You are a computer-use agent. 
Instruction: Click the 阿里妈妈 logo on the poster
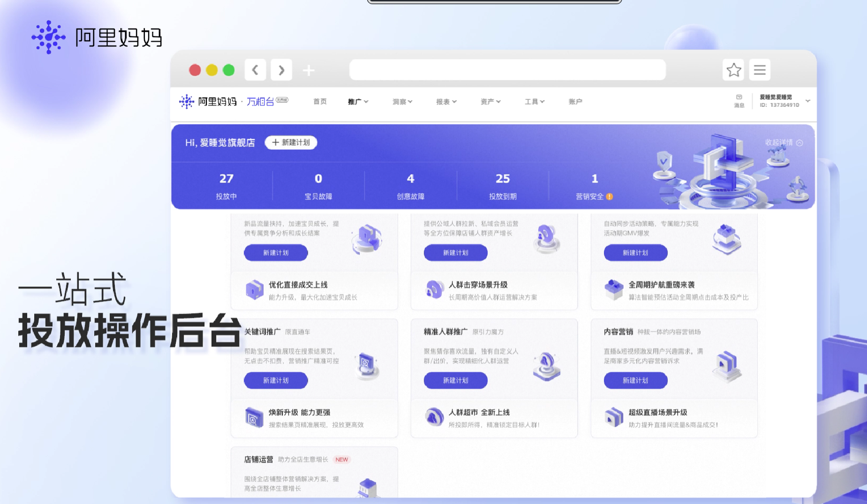[x=97, y=37]
